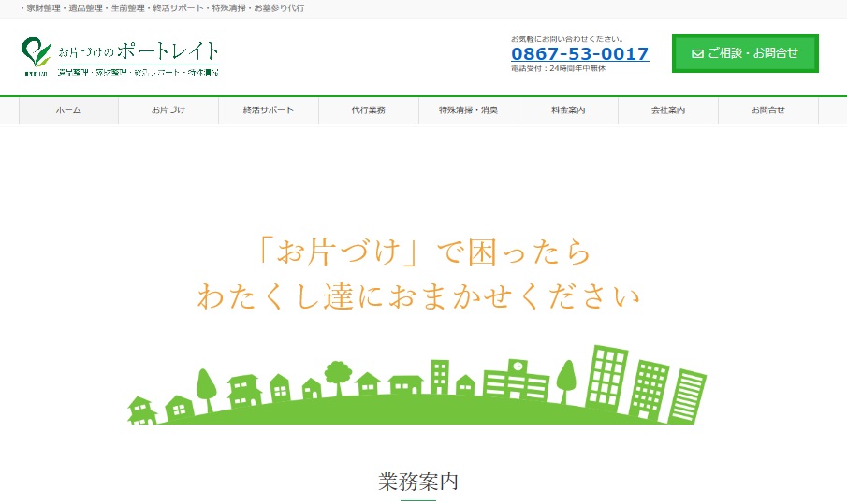The width and height of the screenshot is (847, 504).
Task: Navigate to 会社案内 in the menu
Action: pos(668,110)
